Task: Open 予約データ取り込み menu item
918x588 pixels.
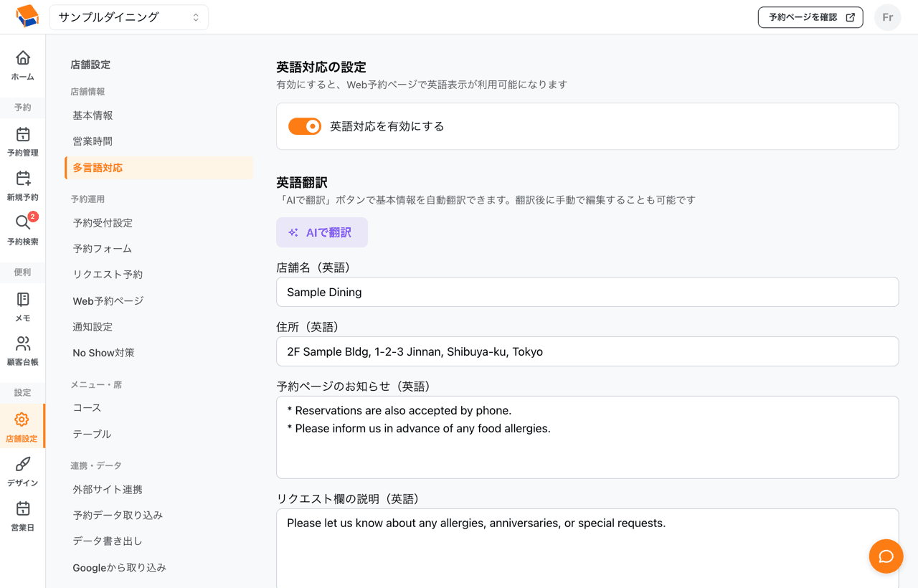Action: [x=118, y=516]
